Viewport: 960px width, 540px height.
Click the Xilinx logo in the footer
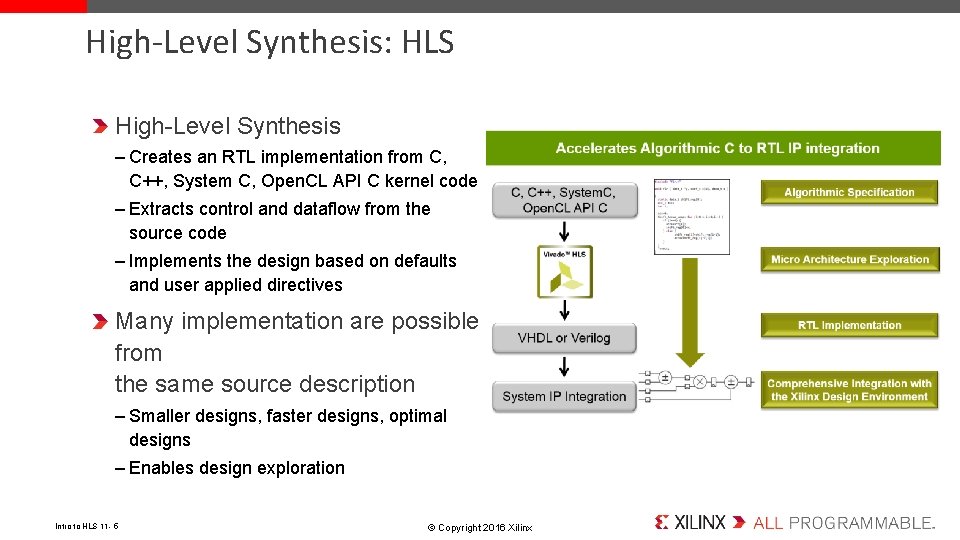[691, 522]
